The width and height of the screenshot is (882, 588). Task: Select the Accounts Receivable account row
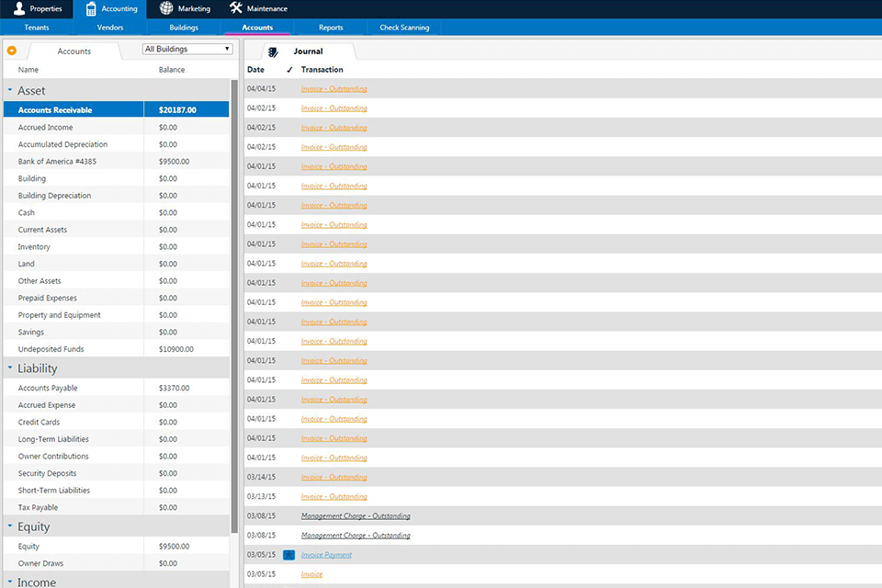pos(72,108)
